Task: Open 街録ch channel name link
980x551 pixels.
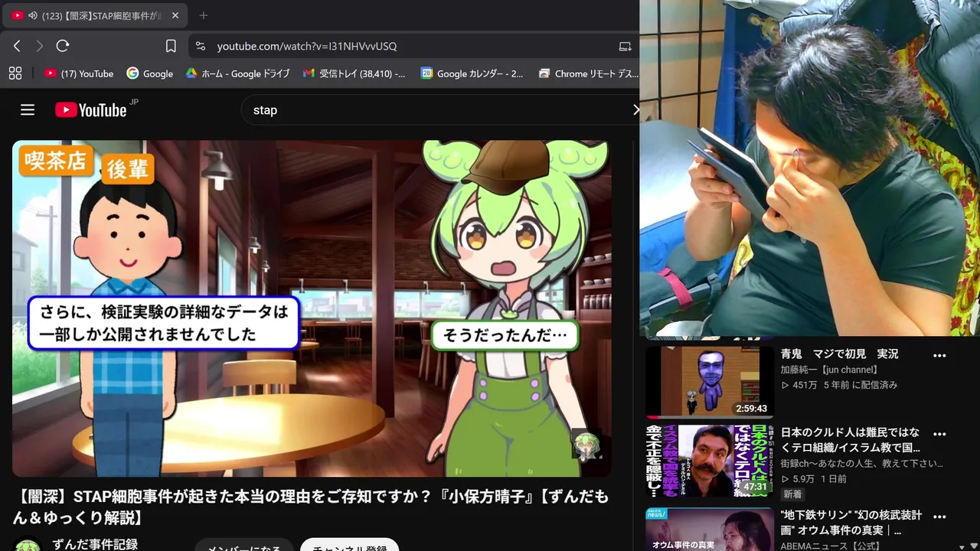Action: tap(861, 464)
